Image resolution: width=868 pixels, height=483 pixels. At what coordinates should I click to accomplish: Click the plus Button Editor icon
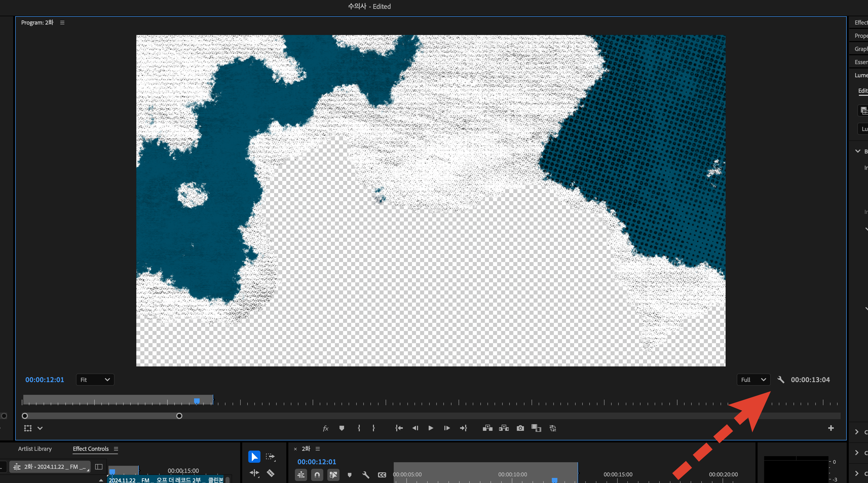831,428
